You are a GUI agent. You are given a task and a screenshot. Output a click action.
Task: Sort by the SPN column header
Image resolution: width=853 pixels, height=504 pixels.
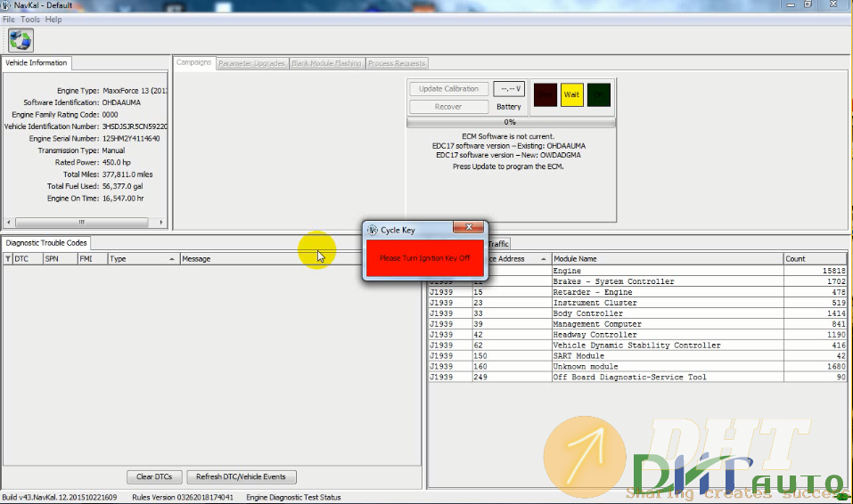[60, 259]
